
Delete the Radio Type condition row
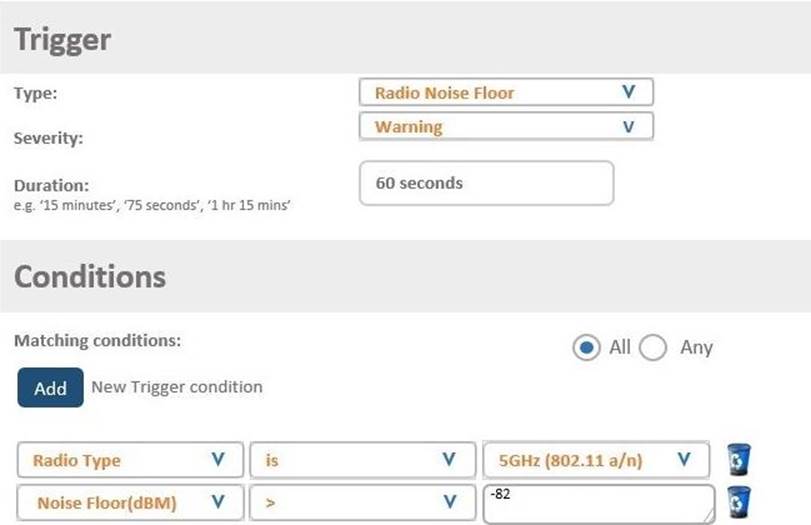pyautogui.click(x=738, y=459)
